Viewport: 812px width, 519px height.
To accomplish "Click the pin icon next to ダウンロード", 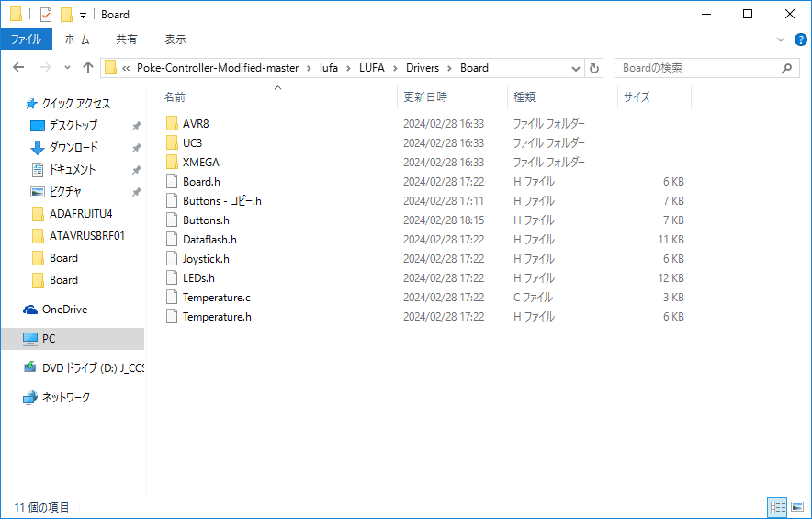I will [136, 148].
